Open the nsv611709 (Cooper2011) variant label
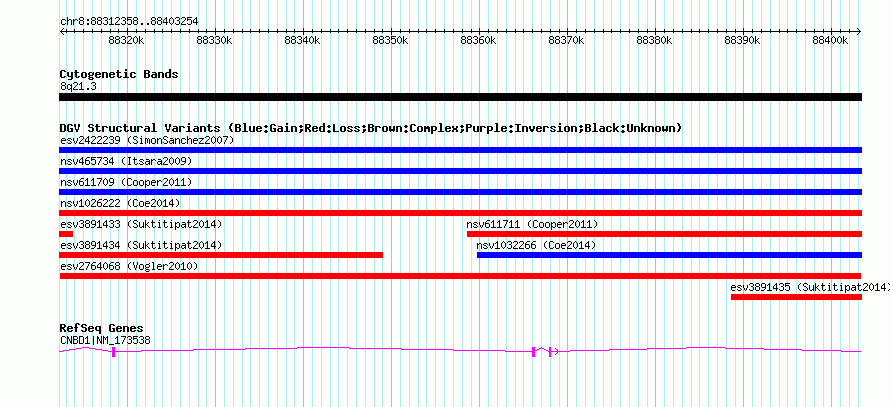 [126, 182]
